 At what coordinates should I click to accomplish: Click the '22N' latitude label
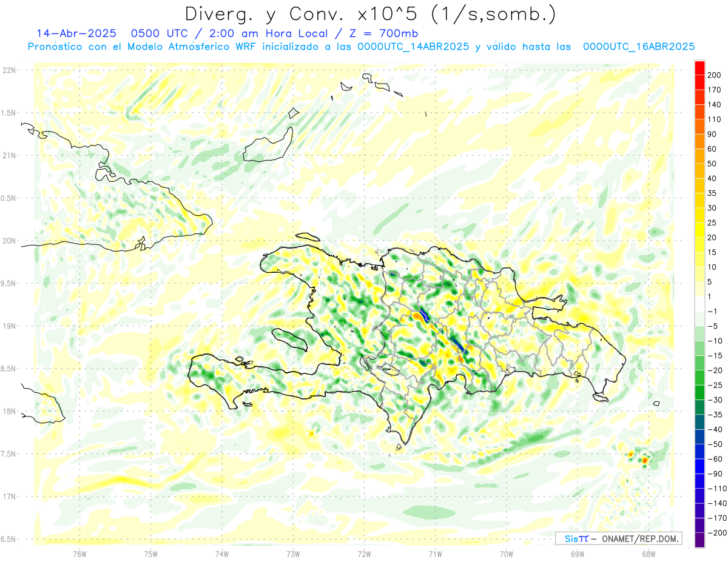[8, 70]
